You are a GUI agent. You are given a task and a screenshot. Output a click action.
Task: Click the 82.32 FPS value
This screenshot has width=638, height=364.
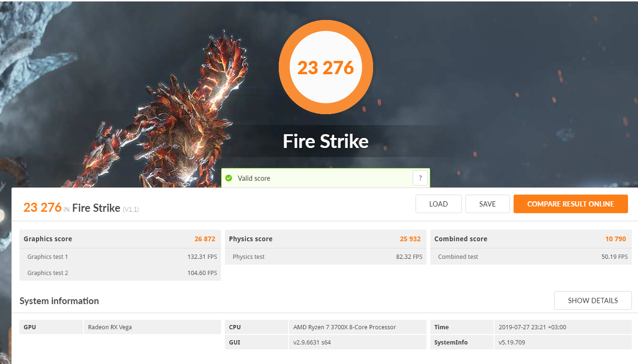coord(409,257)
